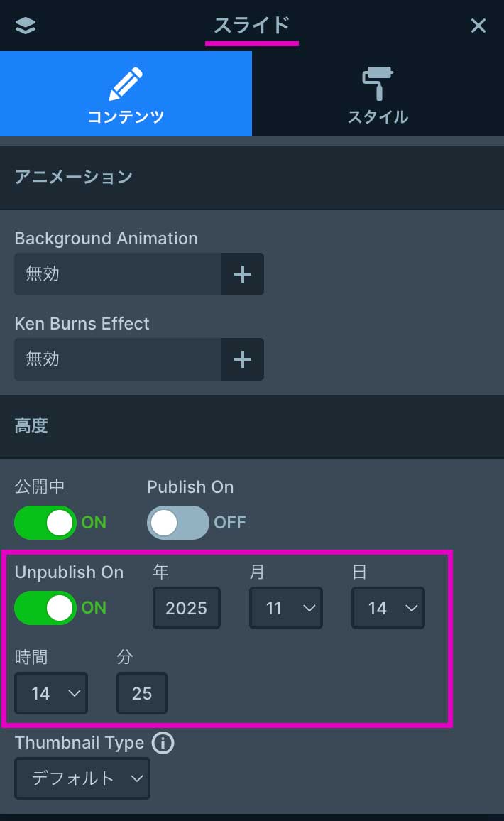Close the スライド panel with X

[x=478, y=26]
